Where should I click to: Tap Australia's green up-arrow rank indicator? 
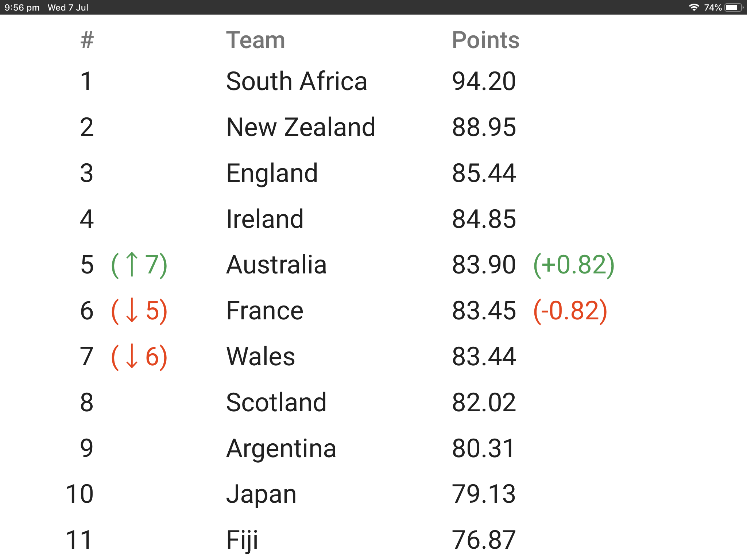click(139, 265)
